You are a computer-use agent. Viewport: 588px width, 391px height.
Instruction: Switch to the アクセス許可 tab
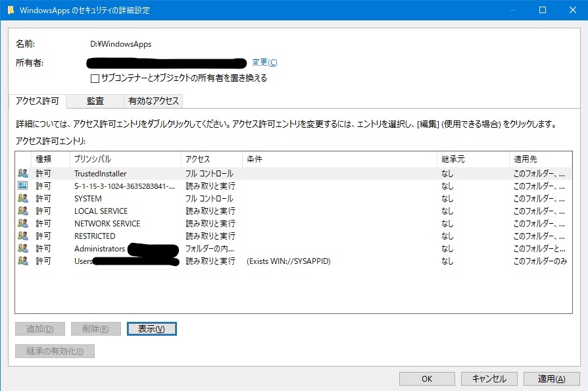[x=37, y=101]
